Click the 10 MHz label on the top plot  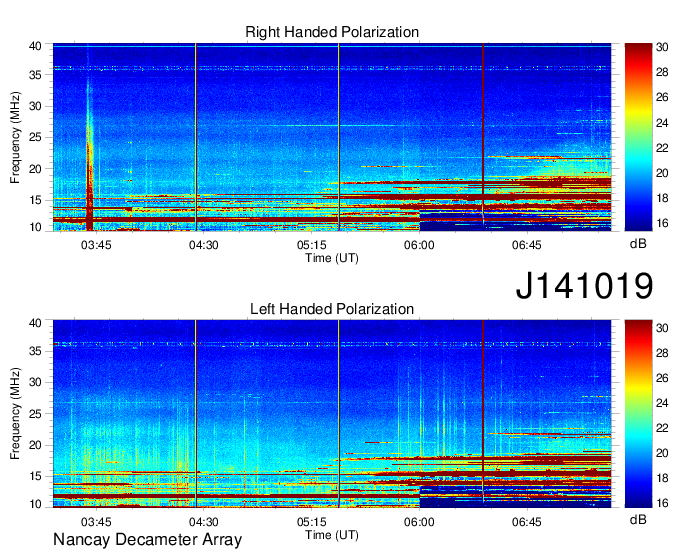[x=35, y=227]
